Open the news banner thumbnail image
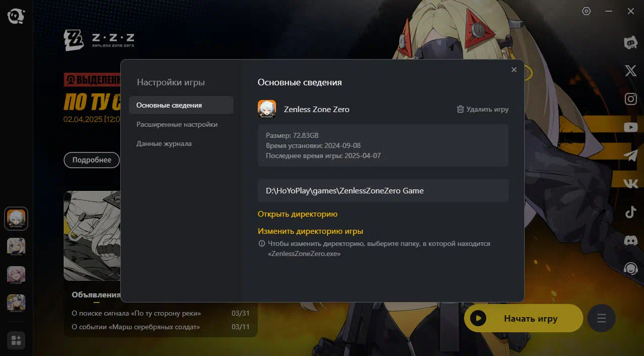 [93, 235]
